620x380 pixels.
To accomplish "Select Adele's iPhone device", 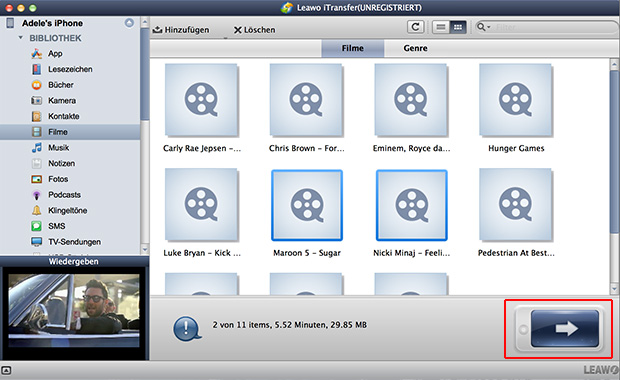I will [x=52, y=23].
